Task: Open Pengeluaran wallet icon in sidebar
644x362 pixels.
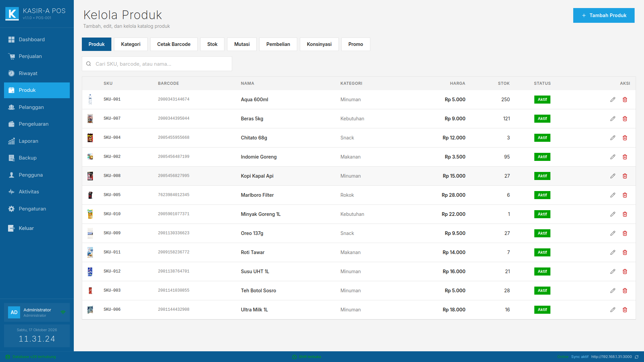Action: [x=11, y=124]
